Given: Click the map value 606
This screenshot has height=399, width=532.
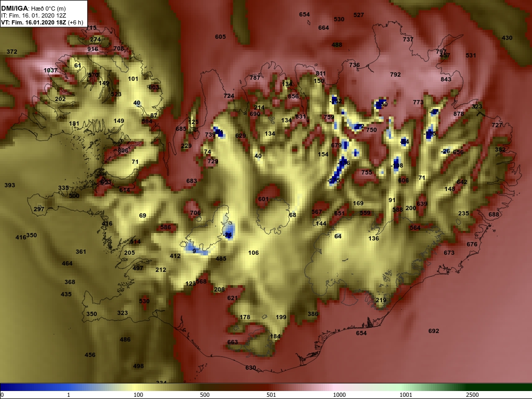Looking at the screenshot, I should (403, 180).
